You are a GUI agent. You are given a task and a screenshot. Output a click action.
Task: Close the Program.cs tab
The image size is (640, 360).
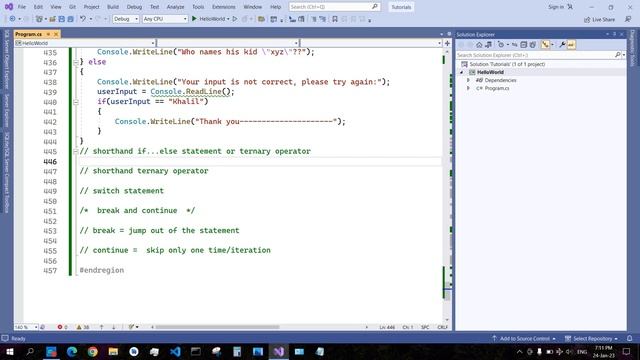tap(56, 34)
